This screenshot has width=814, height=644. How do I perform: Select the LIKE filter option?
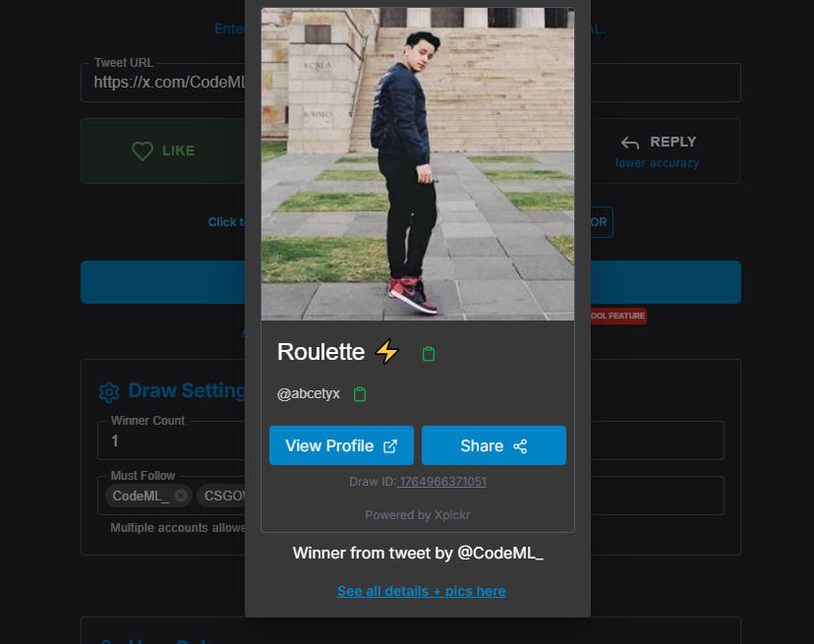point(163,151)
